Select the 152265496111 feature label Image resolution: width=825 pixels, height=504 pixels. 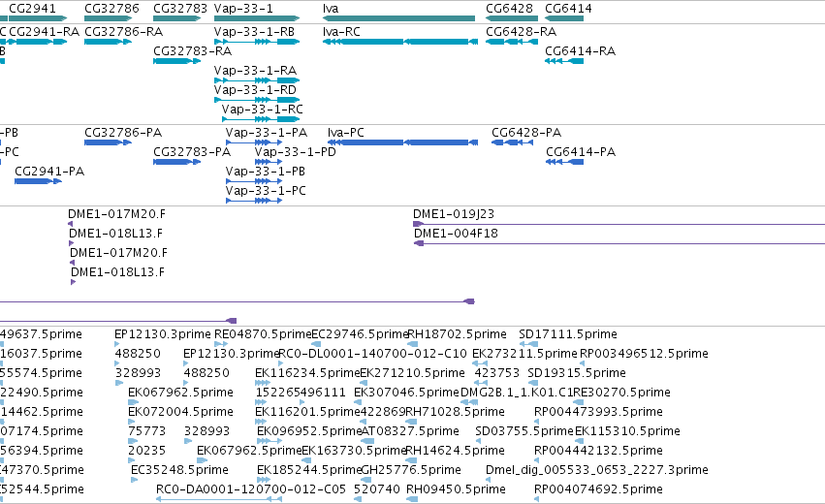tap(301, 393)
